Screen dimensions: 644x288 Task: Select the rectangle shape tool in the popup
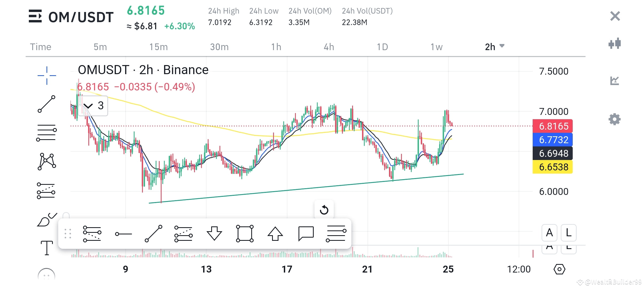point(245,233)
